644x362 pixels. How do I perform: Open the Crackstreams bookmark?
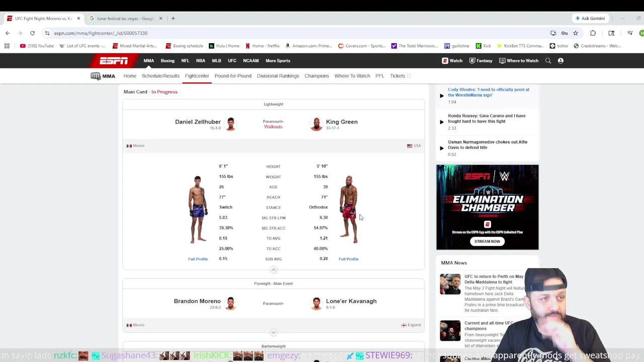point(597,46)
